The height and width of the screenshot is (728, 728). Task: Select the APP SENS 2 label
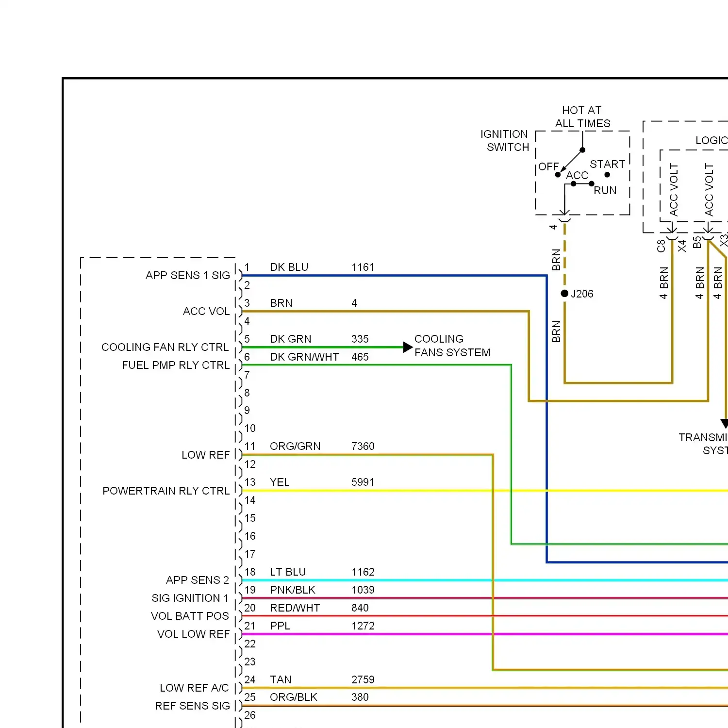[x=198, y=580]
